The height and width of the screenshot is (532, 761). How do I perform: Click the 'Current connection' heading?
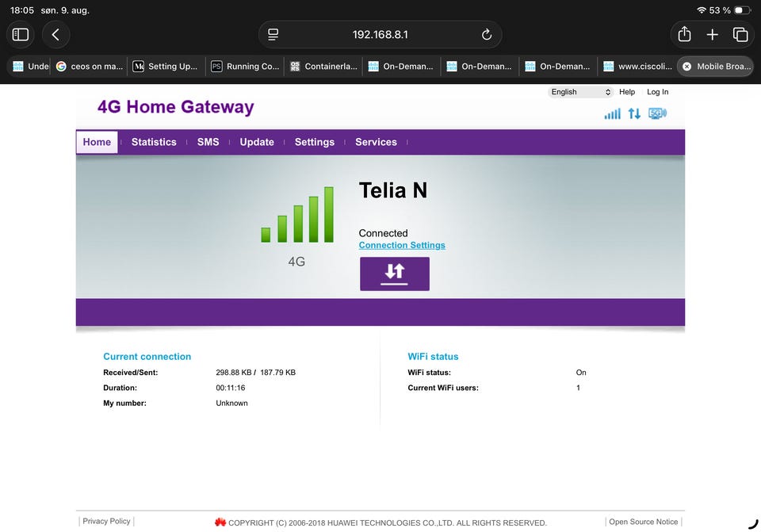[147, 356]
